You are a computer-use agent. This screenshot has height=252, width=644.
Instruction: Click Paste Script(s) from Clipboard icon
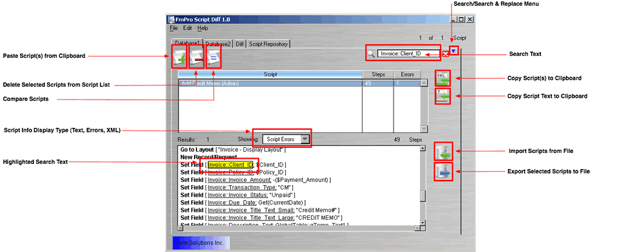click(180, 57)
